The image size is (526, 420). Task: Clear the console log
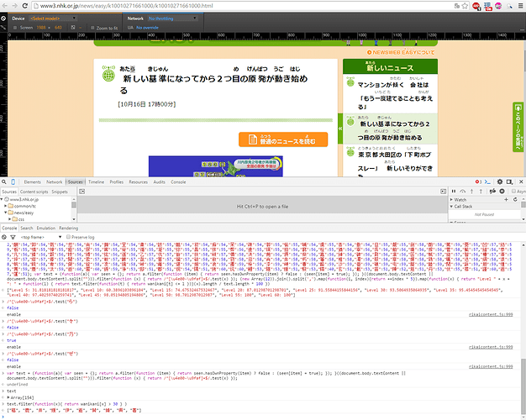coord(4,237)
